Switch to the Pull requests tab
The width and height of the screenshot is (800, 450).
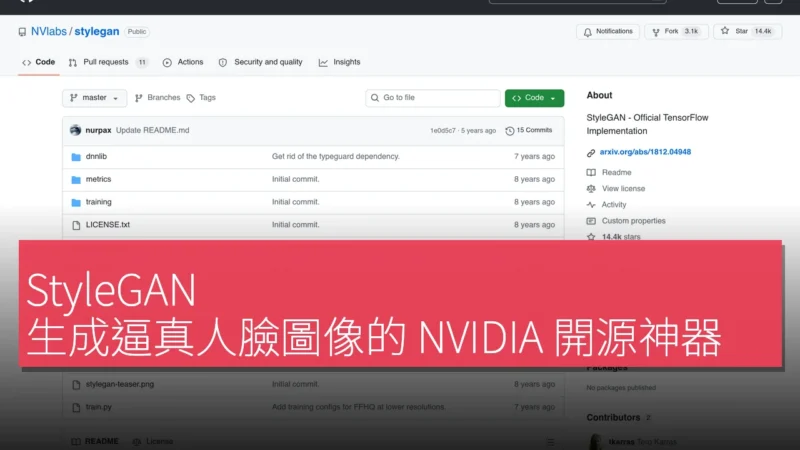(x=108, y=62)
